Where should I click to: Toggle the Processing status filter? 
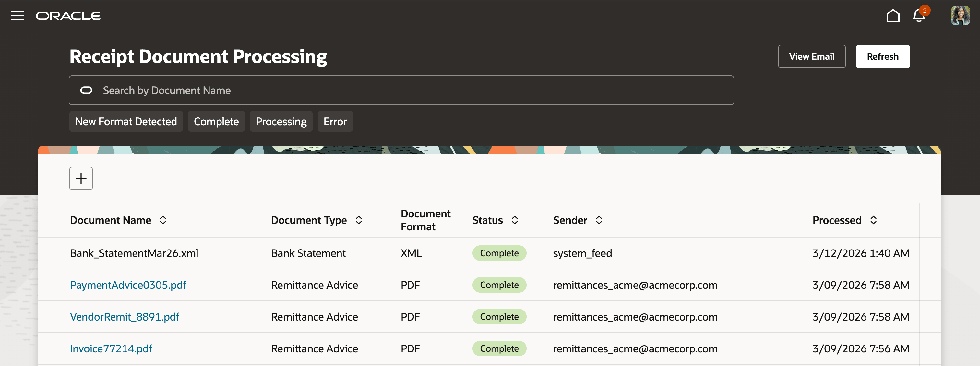281,121
